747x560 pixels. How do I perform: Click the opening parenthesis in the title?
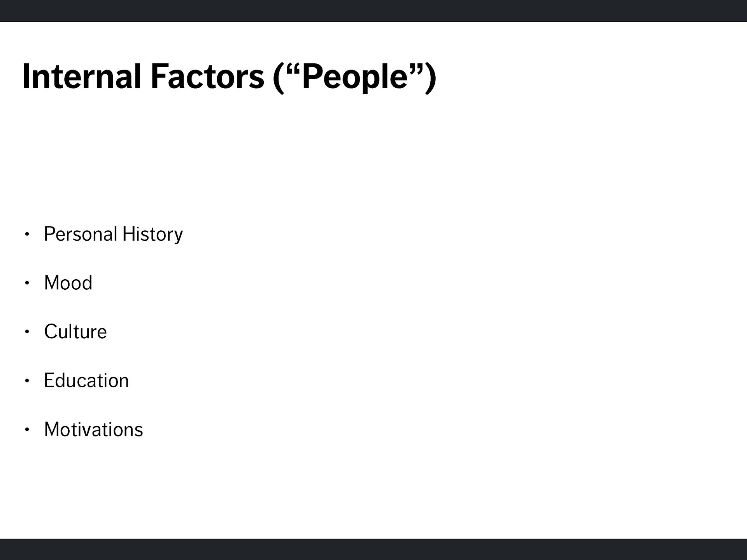click(x=279, y=78)
